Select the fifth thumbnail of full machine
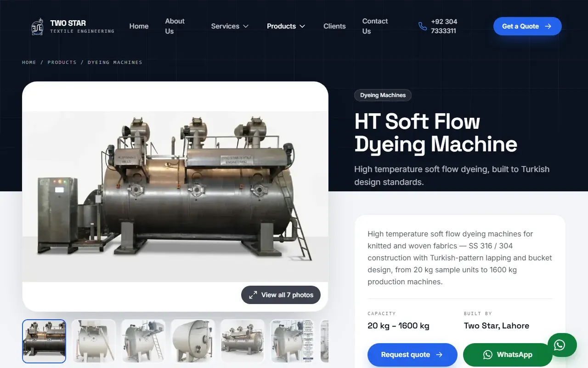 click(243, 341)
